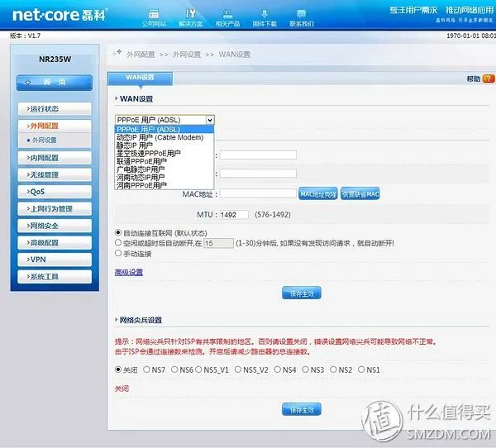Expand 网络安全 menu

(55, 226)
